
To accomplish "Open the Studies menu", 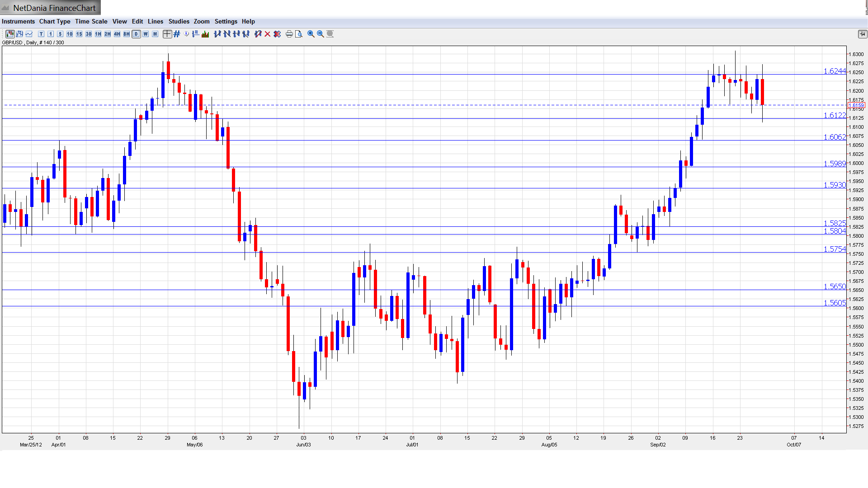I will pyautogui.click(x=179, y=21).
